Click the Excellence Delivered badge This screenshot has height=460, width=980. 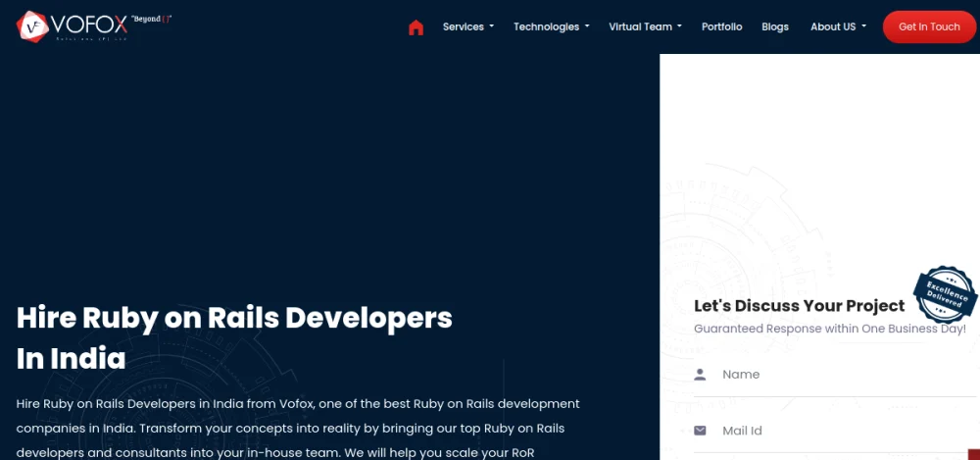click(x=945, y=295)
